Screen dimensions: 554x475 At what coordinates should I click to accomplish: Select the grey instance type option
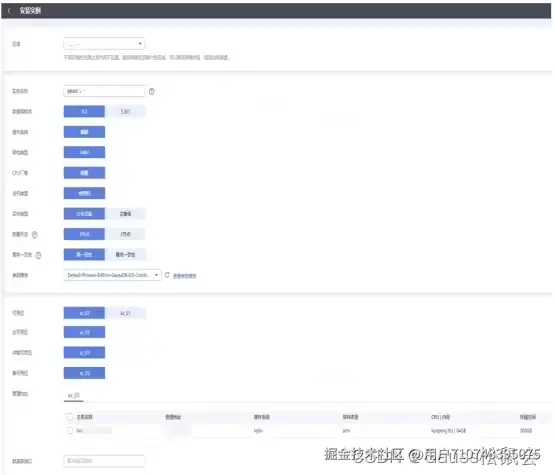tap(125, 213)
